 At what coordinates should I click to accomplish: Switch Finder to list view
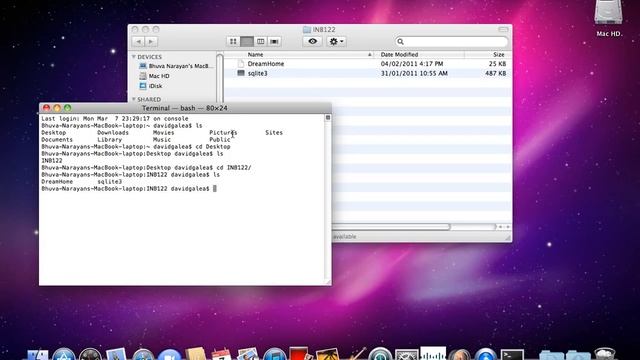tap(247, 41)
